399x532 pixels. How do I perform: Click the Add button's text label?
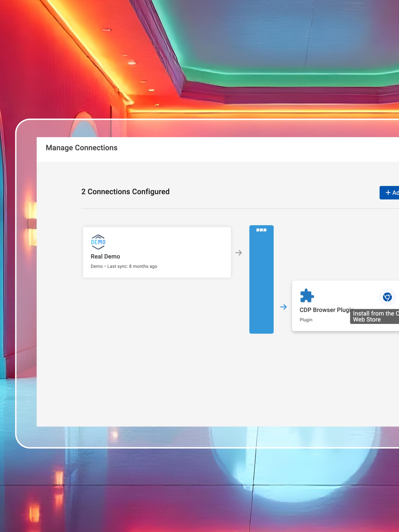[x=395, y=192]
